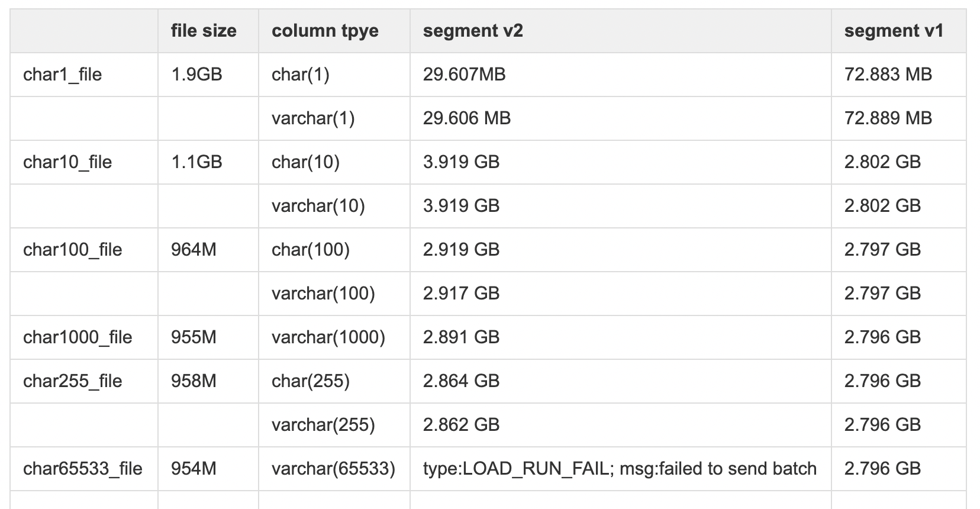Click the char1000_file row label
Image resolution: width=980 pixels, height=509 pixels.
pyautogui.click(x=78, y=337)
